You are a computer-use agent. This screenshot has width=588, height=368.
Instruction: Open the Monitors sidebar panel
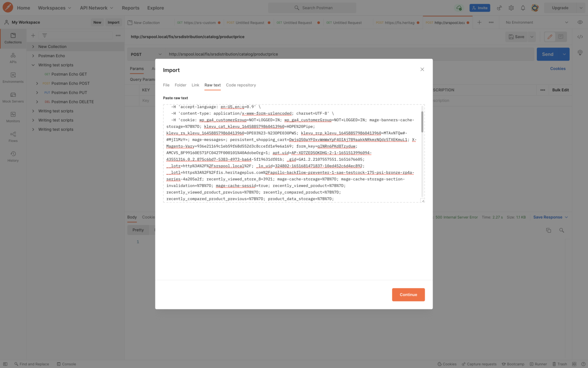(x=13, y=117)
